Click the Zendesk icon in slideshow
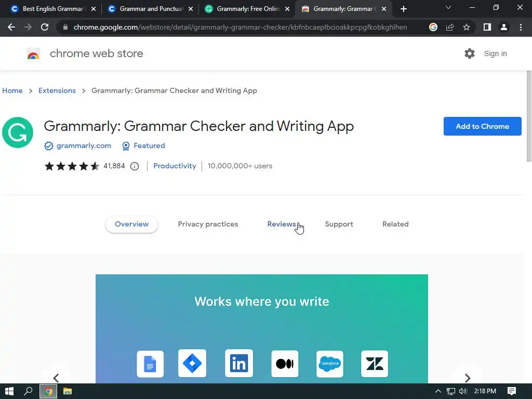The width and height of the screenshot is (532, 399). [375, 364]
